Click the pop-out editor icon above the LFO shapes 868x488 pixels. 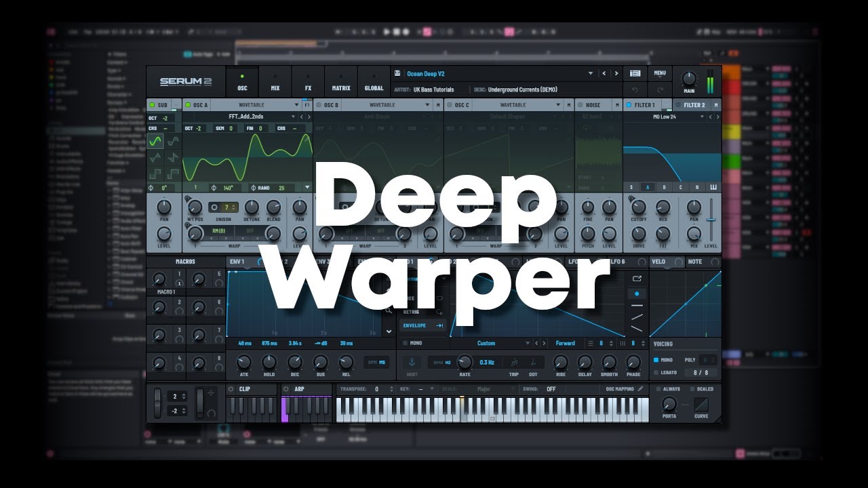click(x=637, y=279)
